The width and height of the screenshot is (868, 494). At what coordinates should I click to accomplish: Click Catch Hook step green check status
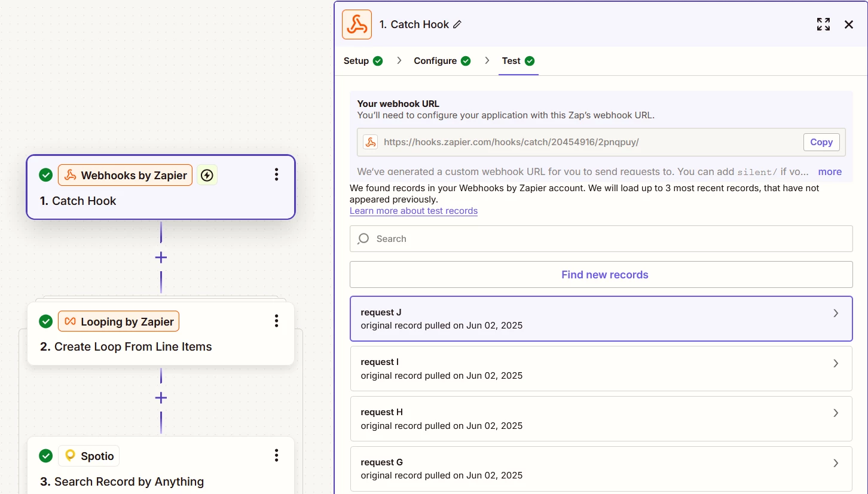(46, 175)
